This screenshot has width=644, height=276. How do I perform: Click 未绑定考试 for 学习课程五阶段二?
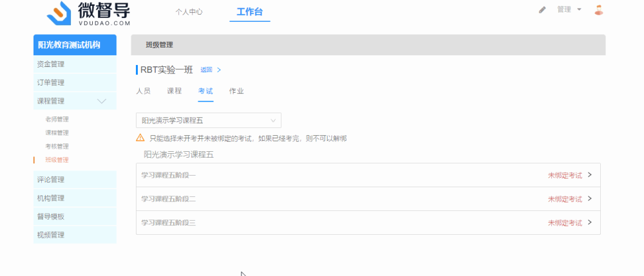coord(565,199)
